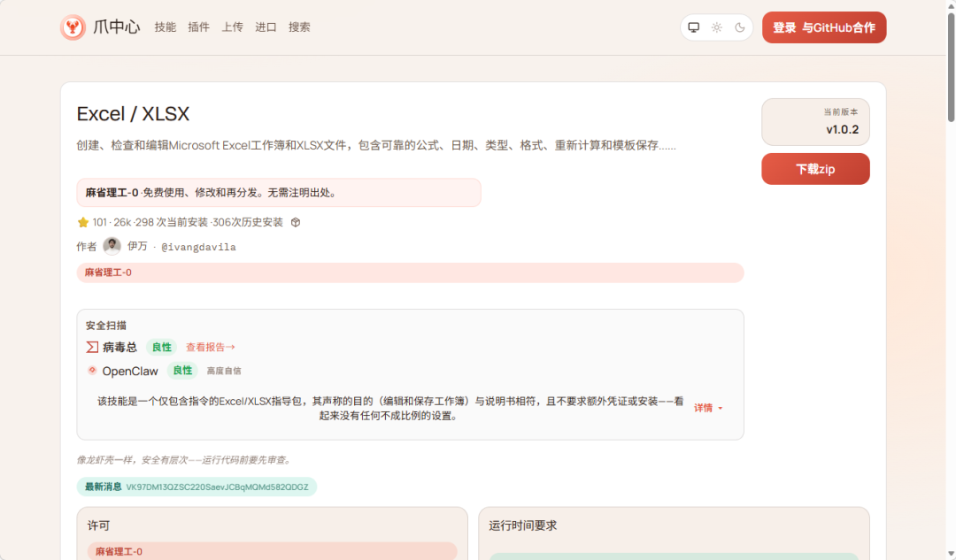Open the 查看报告 link
The height and width of the screenshot is (560, 956).
point(211,348)
